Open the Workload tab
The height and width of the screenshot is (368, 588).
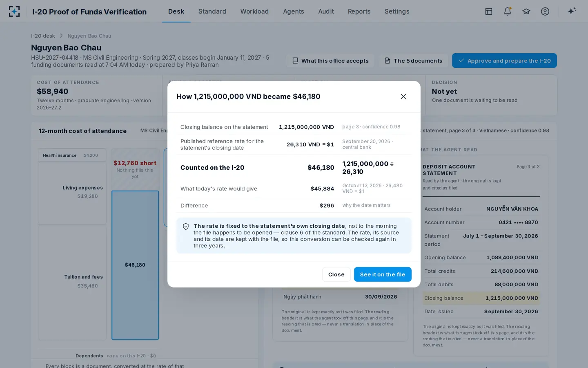click(x=254, y=11)
